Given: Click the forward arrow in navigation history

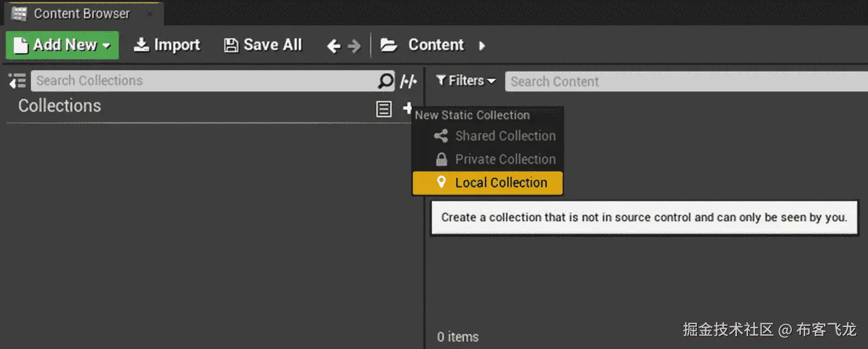Looking at the screenshot, I should tap(354, 46).
